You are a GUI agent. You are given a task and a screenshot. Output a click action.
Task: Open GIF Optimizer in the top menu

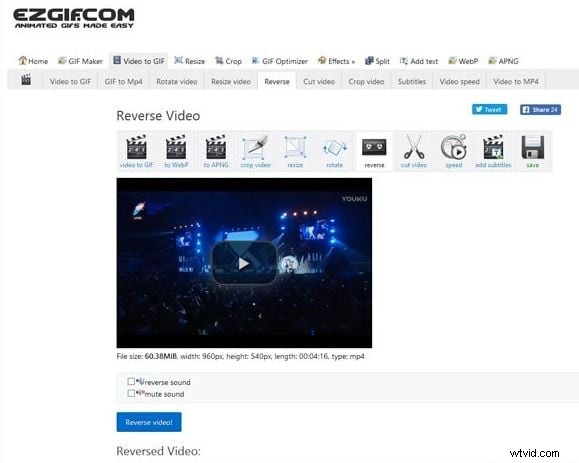pyautogui.click(x=280, y=61)
